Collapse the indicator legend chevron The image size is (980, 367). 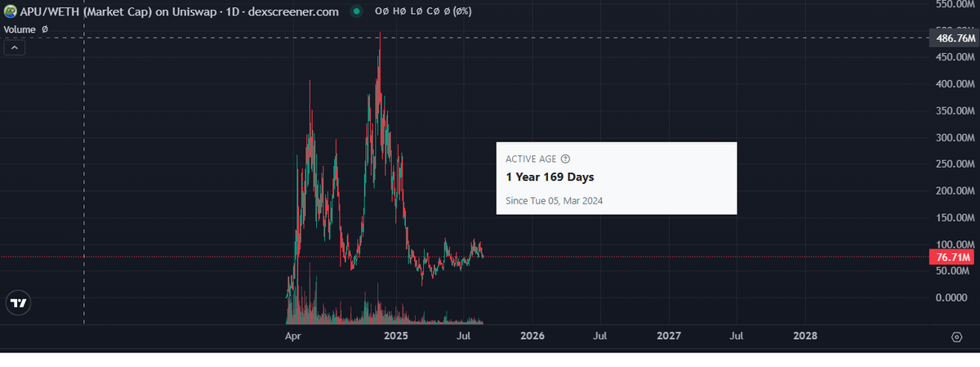click(x=15, y=47)
